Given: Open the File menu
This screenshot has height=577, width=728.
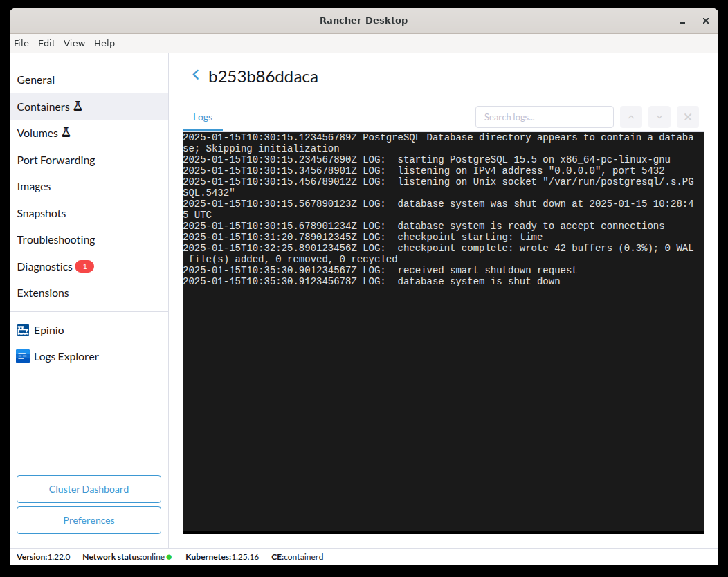Looking at the screenshot, I should pyautogui.click(x=21, y=43).
